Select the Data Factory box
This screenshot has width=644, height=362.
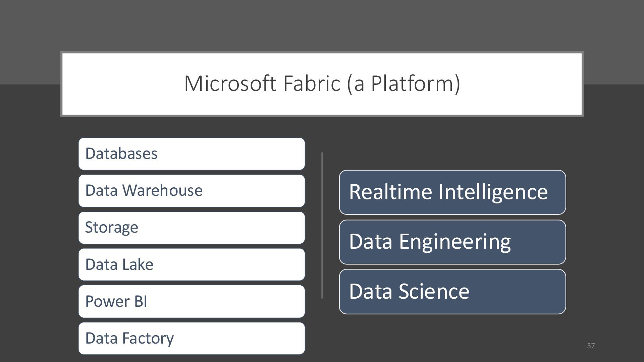pos(192,338)
